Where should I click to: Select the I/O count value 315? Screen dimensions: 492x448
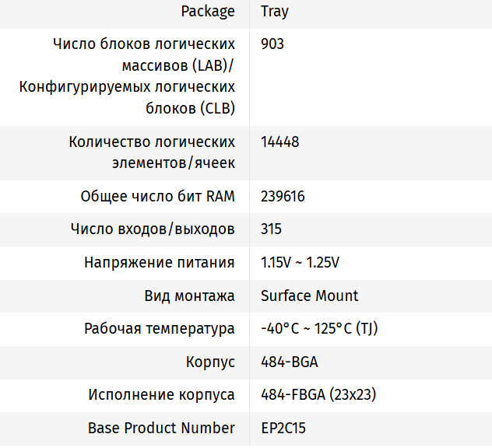pyautogui.click(x=272, y=229)
